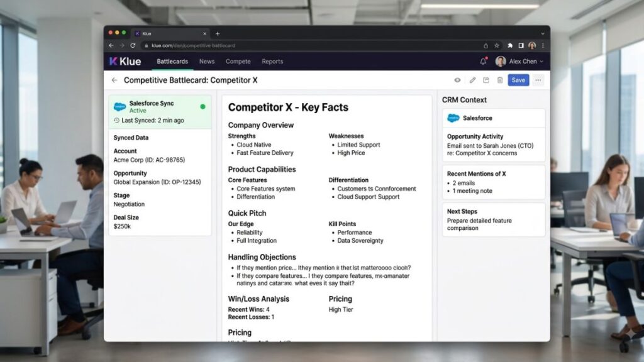Click the Salesforce Sync cloud icon
This screenshot has height=362, width=644.
tap(119, 107)
